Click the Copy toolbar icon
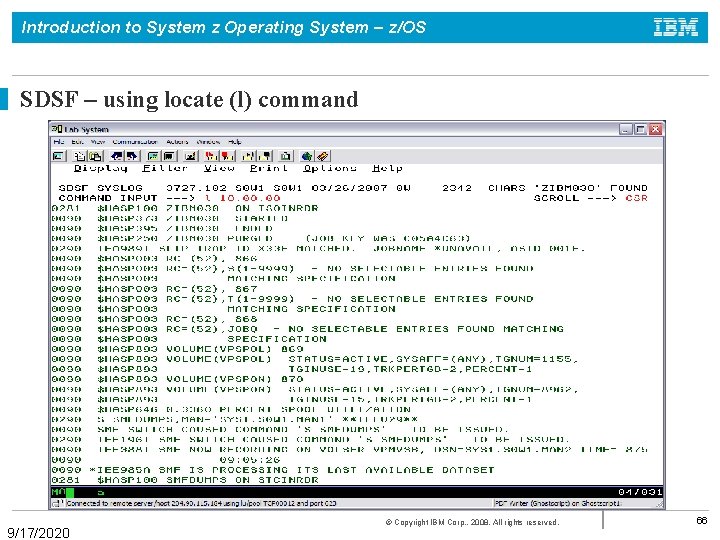 pyautogui.click(x=79, y=156)
